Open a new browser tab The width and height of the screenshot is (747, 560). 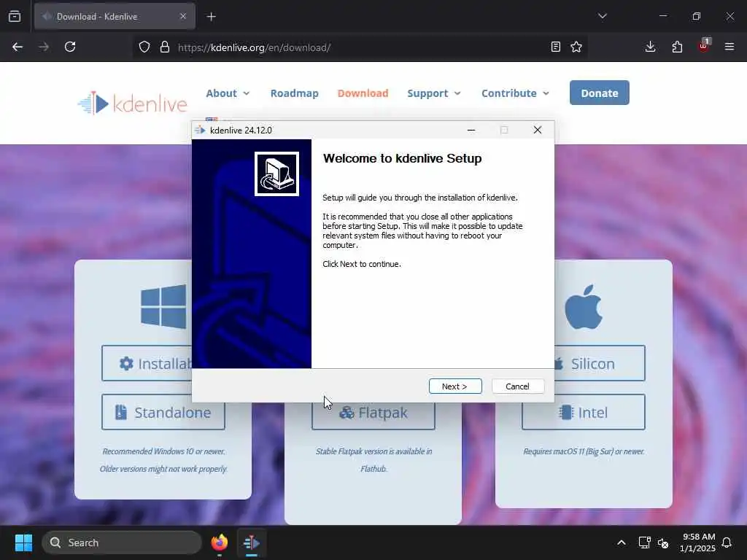point(211,17)
